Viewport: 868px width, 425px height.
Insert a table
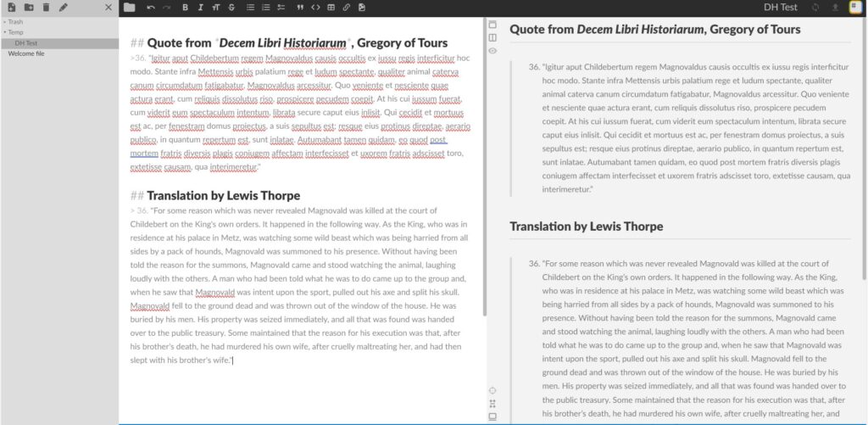point(331,7)
